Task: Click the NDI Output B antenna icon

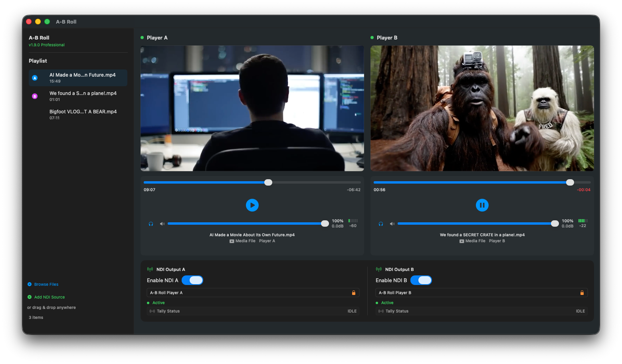Action: [379, 269]
